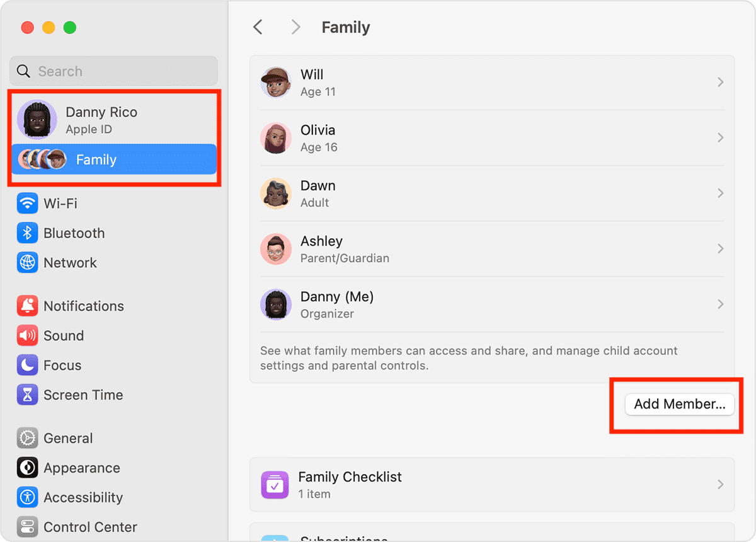Click the "Organizer" text
This screenshot has height=542, width=756.
click(327, 314)
